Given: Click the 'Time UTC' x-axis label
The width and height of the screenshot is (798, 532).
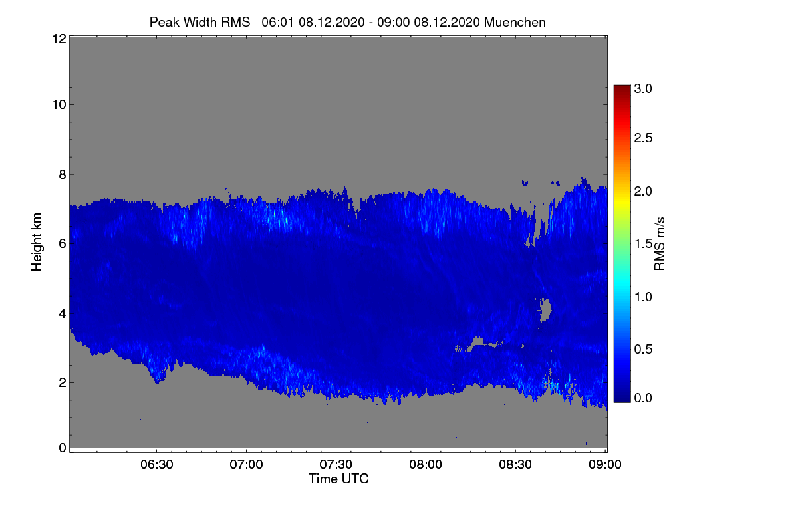Looking at the screenshot, I should tap(338, 479).
